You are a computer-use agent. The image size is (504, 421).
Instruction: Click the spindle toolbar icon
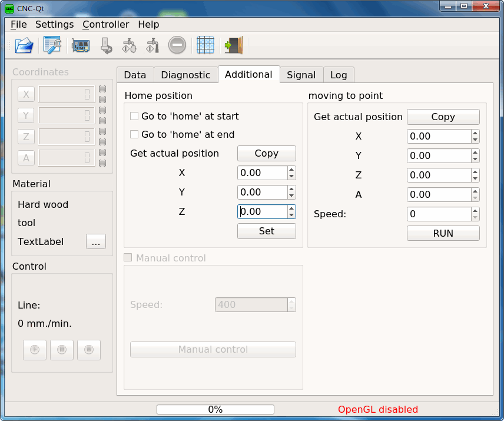(x=106, y=45)
